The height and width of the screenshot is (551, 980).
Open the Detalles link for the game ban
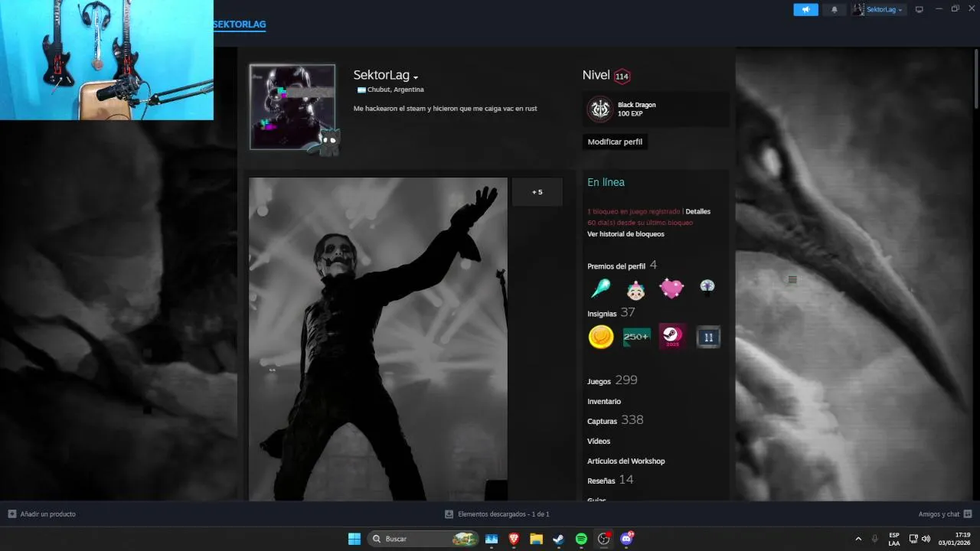point(697,211)
